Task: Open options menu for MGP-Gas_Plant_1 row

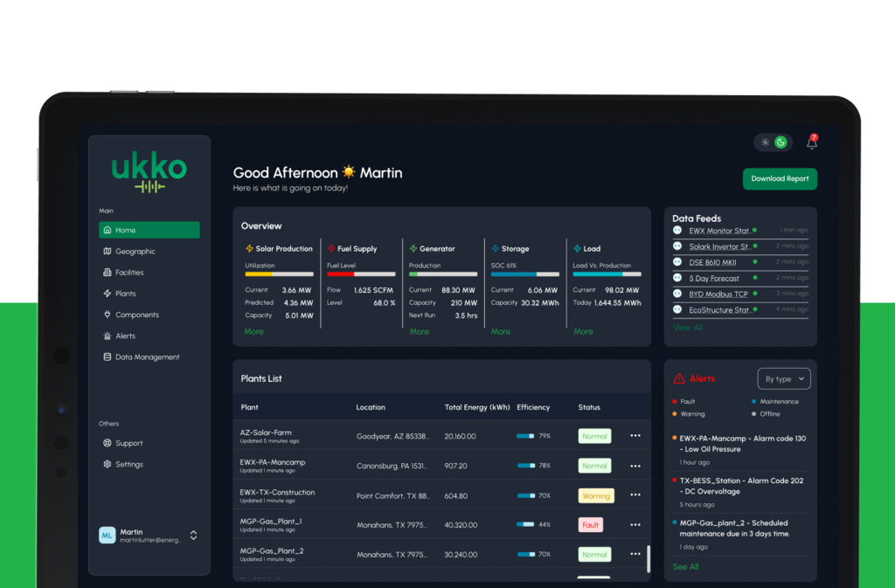Action: (x=635, y=525)
